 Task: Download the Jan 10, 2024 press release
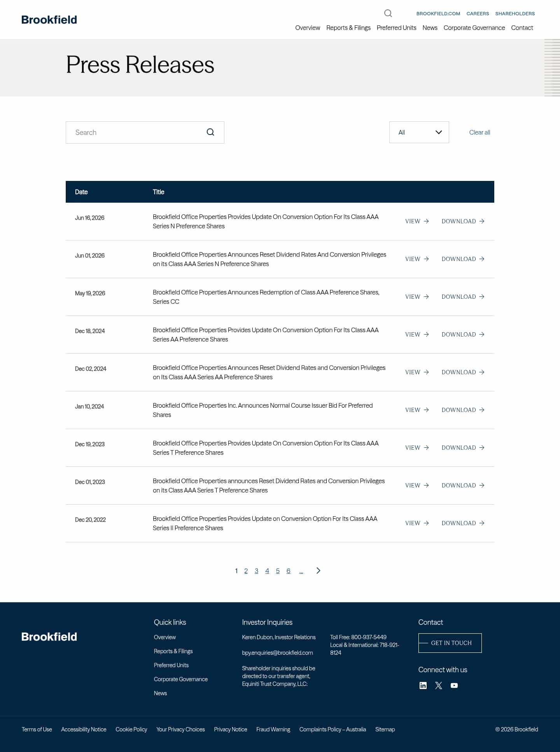[x=463, y=410]
